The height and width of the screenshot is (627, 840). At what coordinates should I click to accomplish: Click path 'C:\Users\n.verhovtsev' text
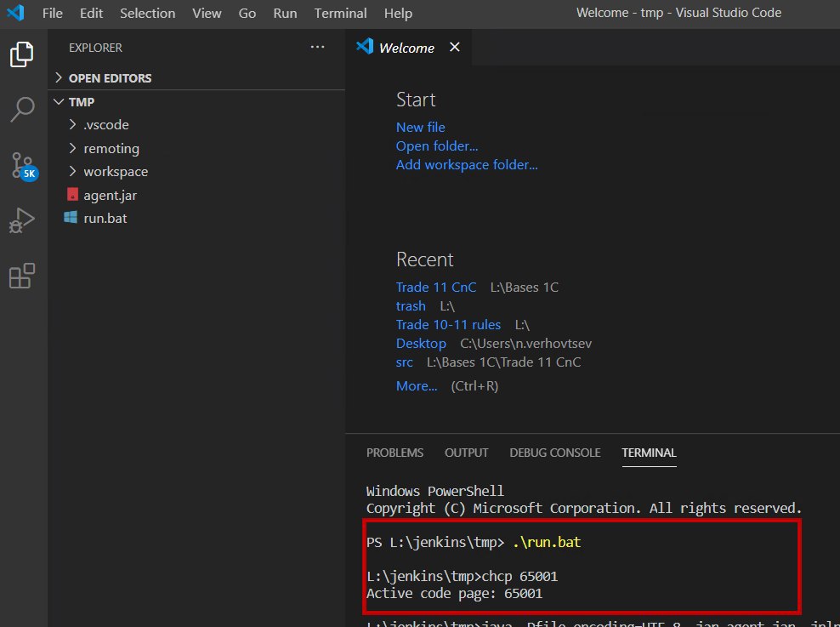pyautogui.click(x=526, y=344)
